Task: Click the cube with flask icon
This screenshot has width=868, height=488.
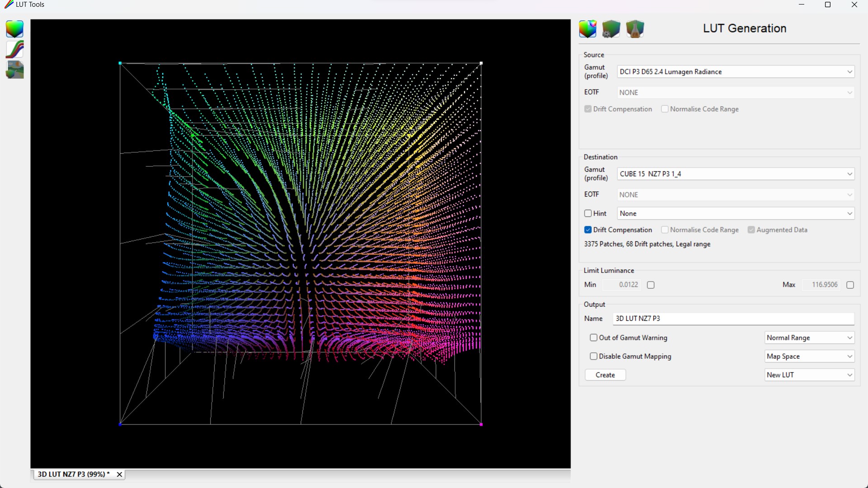Action: (635, 29)
